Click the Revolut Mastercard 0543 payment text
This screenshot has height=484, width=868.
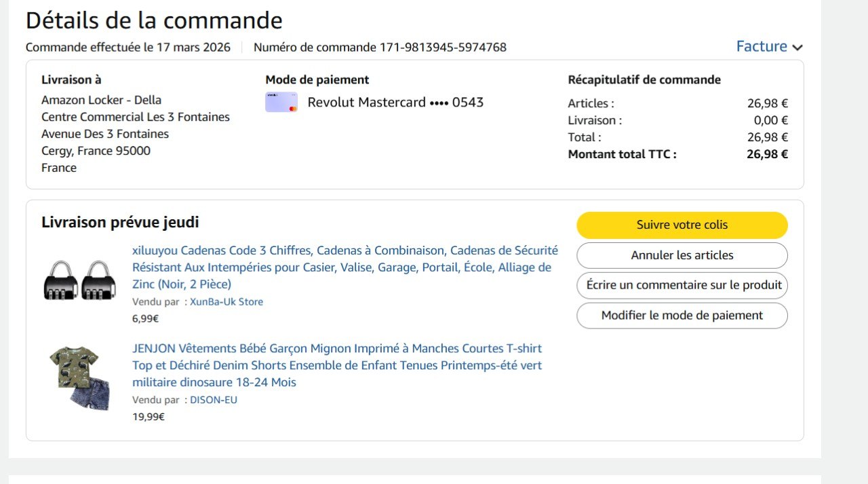click(395, 103)
